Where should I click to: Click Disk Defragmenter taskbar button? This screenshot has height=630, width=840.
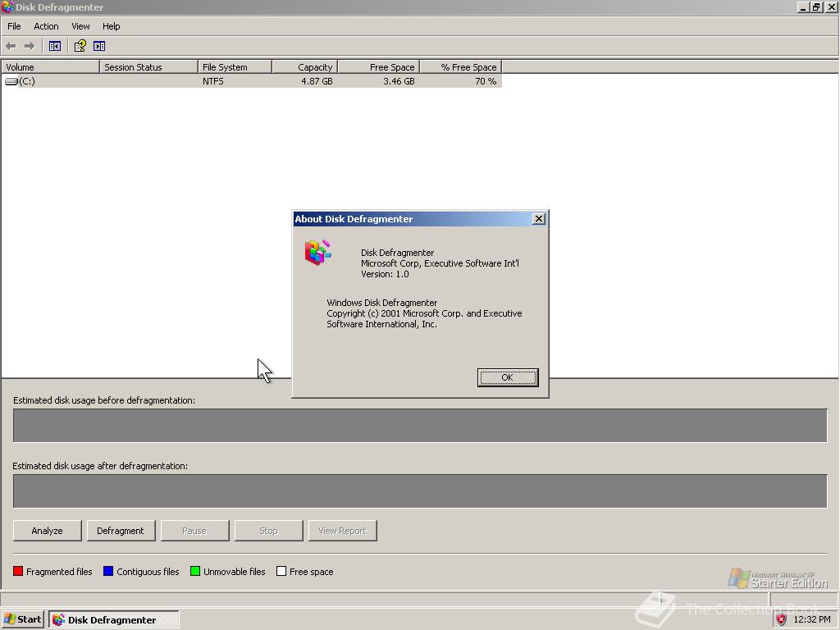[x=113, y=619]
